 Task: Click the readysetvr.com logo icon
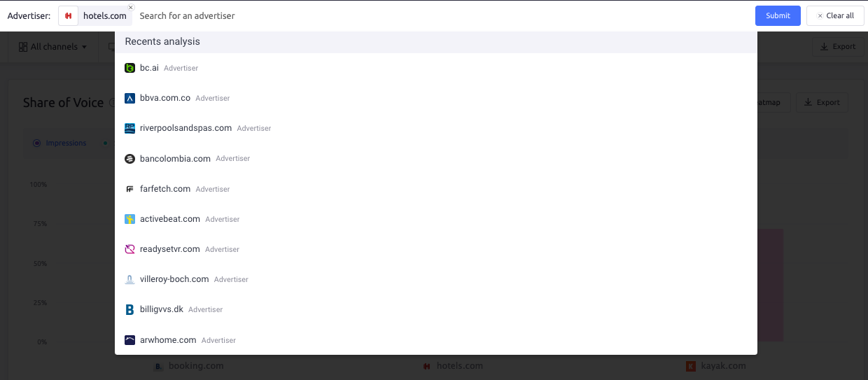129,249
